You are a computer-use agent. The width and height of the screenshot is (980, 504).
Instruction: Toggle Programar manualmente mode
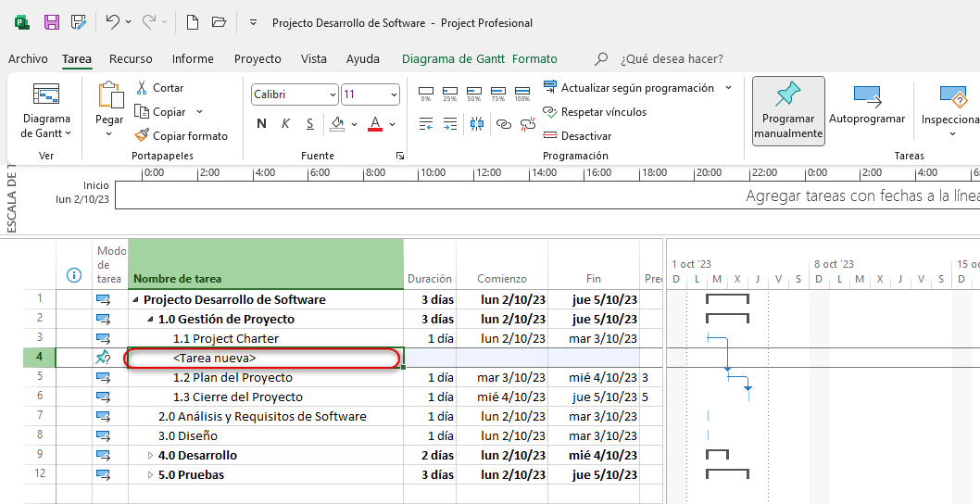coord(788,110)
